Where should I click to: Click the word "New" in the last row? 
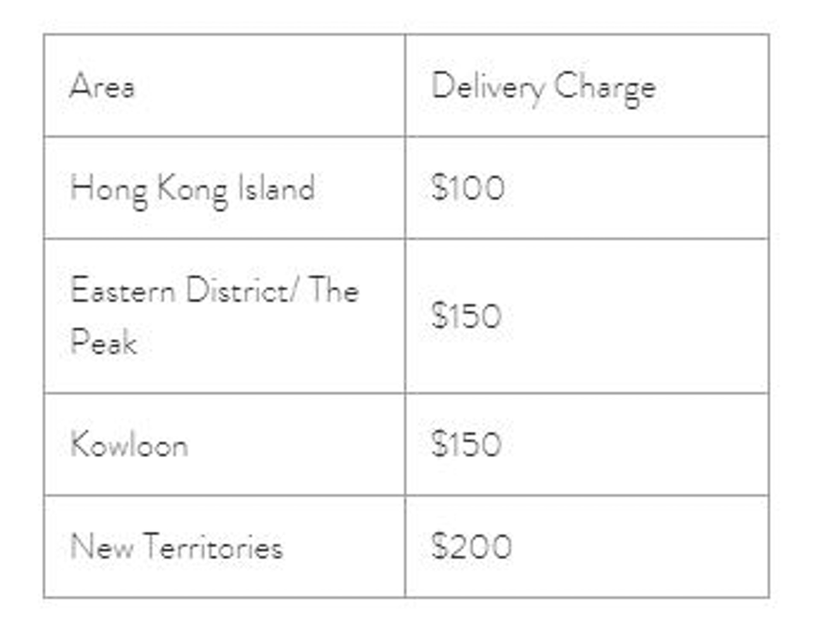(102, 546)
